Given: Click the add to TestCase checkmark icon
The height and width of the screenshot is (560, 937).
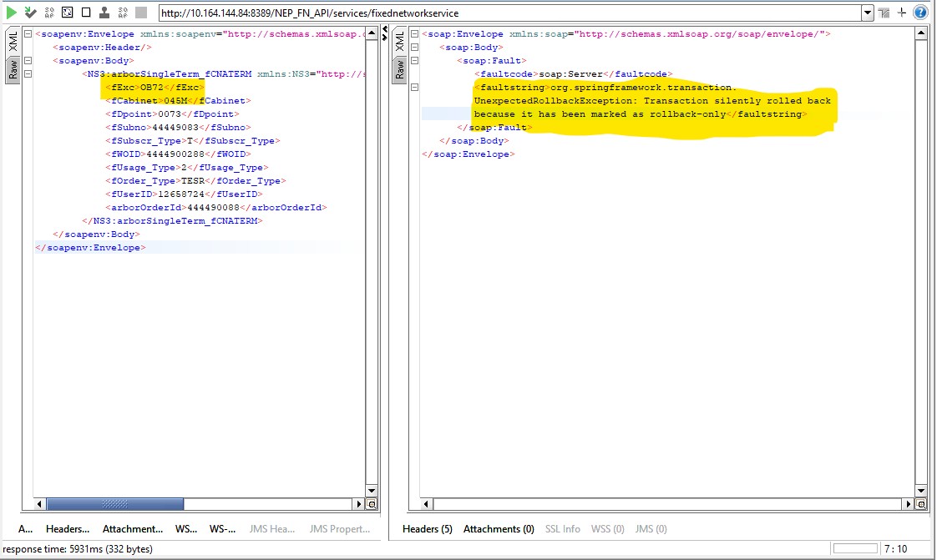Looking at the screenshot, I should tap(30, 13).
